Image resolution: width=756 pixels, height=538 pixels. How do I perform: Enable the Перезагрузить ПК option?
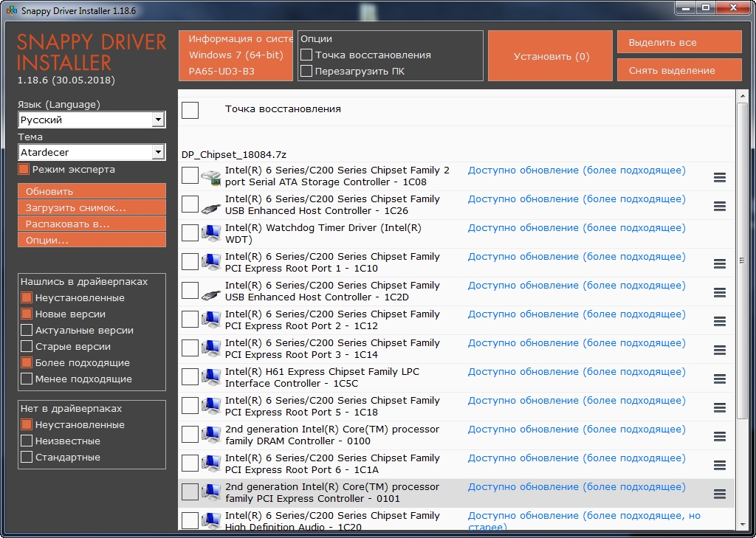306,72
